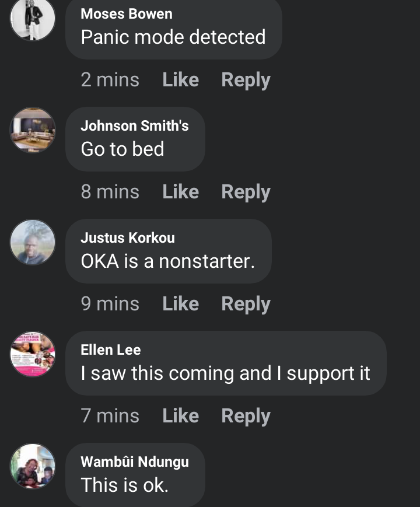Reply to Ellen Lee's comment
The width and height of the screenshot is (420, 507).
click(x=246, y=416)
